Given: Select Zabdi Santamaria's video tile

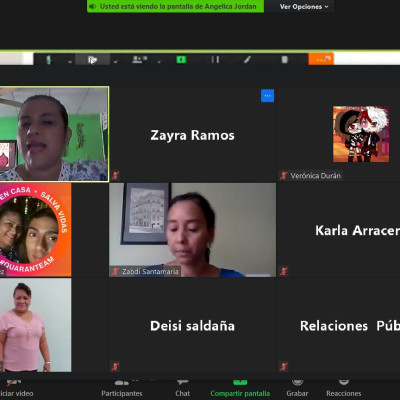Looking at the screenshot, I should click(x=193, y=230).
